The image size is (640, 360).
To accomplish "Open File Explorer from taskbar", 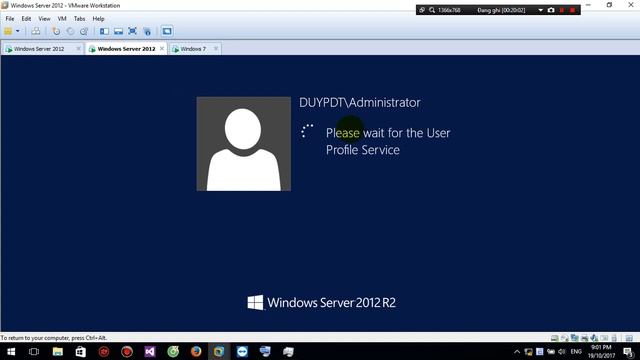I will point(58,351).
